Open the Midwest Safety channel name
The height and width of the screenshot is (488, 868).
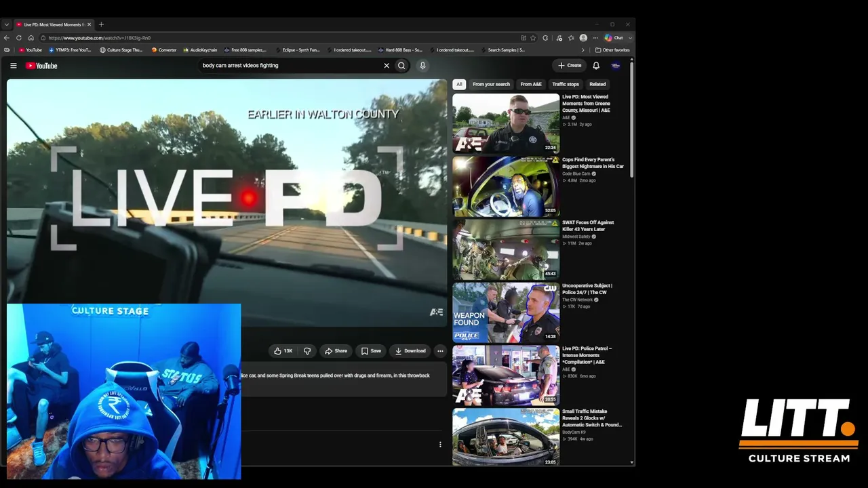point(576,237)
